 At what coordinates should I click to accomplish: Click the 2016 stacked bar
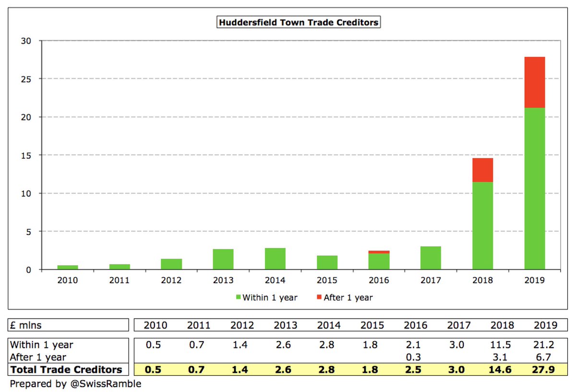point(379,260)
